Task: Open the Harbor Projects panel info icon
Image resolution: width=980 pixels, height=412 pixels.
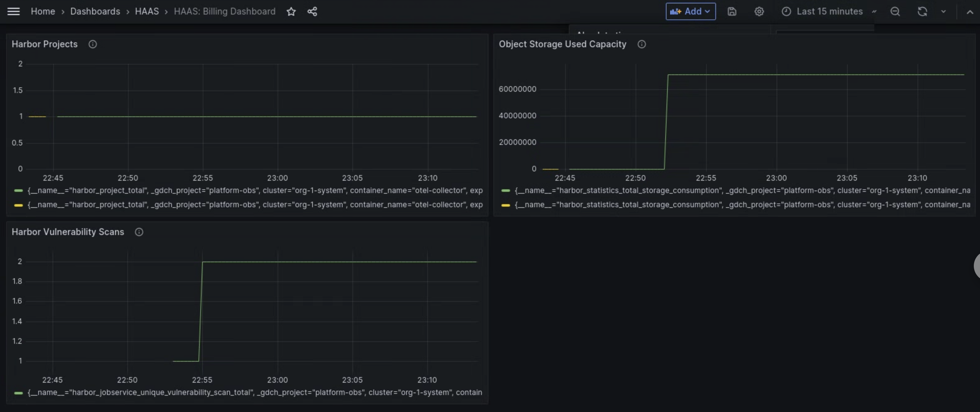Action: pos(92,44)
